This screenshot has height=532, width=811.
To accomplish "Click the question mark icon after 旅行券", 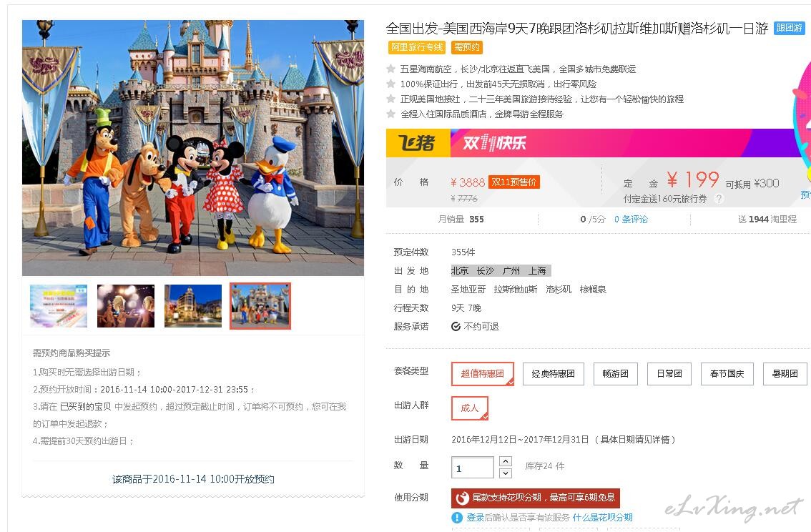I will coord(719,199).
